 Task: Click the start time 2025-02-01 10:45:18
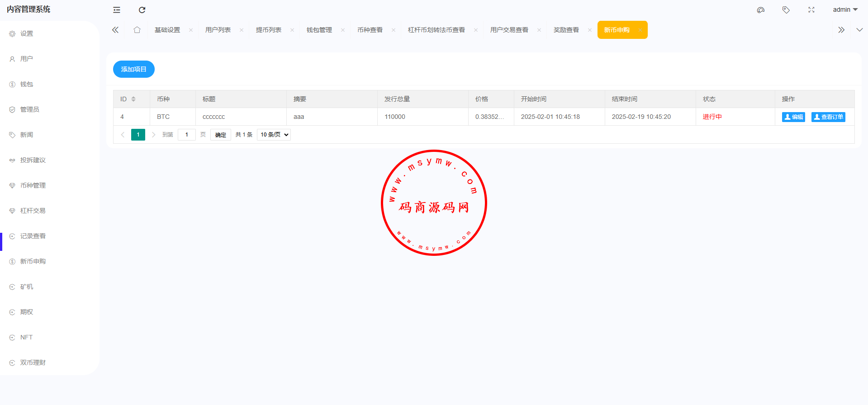tap(550, 117)
